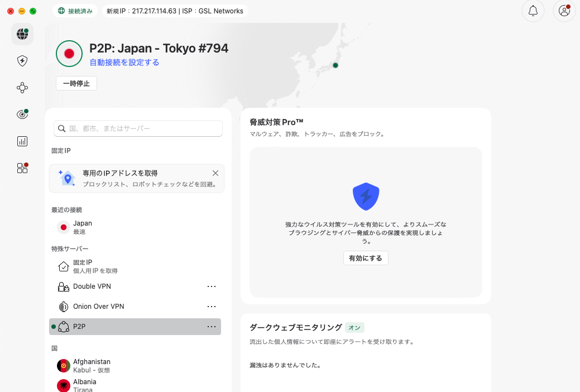Open the apps grid sidebar icon
Image resolution: width=580 pixels, height=392 pixels.
coord(22,168)
